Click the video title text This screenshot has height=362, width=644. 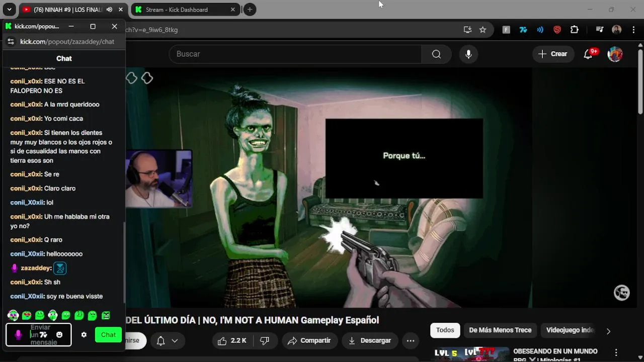coord(252,320)
